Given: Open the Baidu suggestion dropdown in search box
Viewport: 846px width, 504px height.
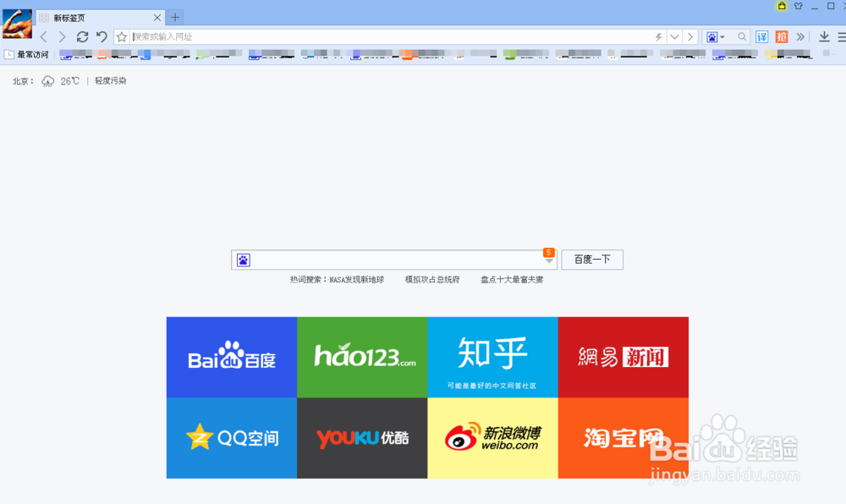Looking at the screenshot, I should 548,262.
